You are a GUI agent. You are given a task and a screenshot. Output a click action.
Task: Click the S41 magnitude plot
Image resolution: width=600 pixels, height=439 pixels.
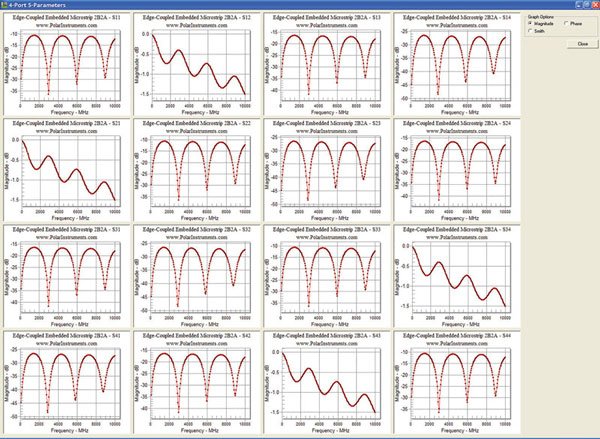[x=68, y=384]
